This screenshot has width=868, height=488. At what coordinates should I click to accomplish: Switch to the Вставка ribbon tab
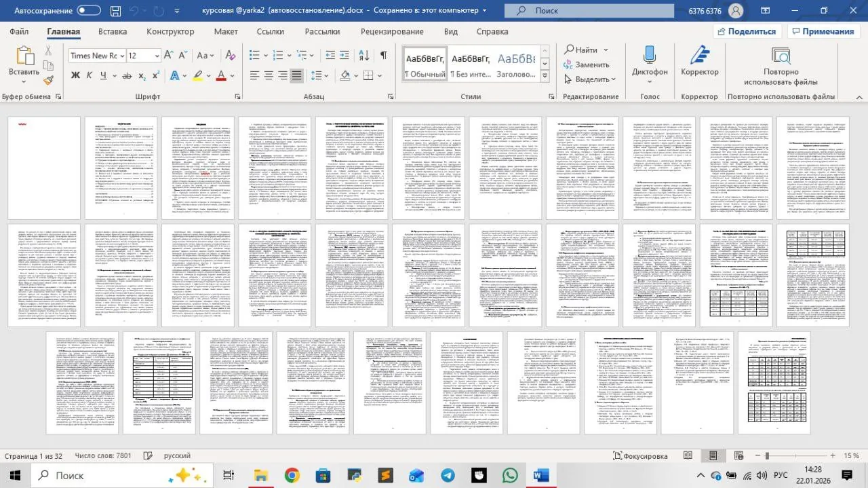point(113,31)
